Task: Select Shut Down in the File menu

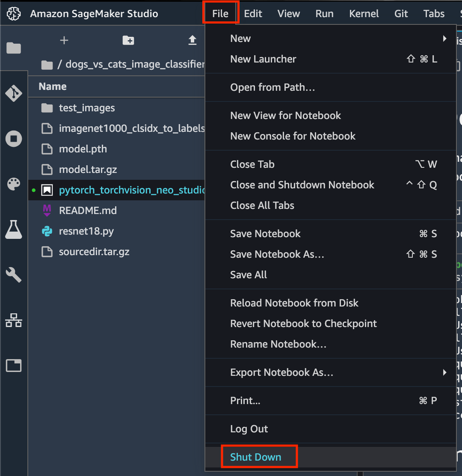Action: [x=256, y=457]
